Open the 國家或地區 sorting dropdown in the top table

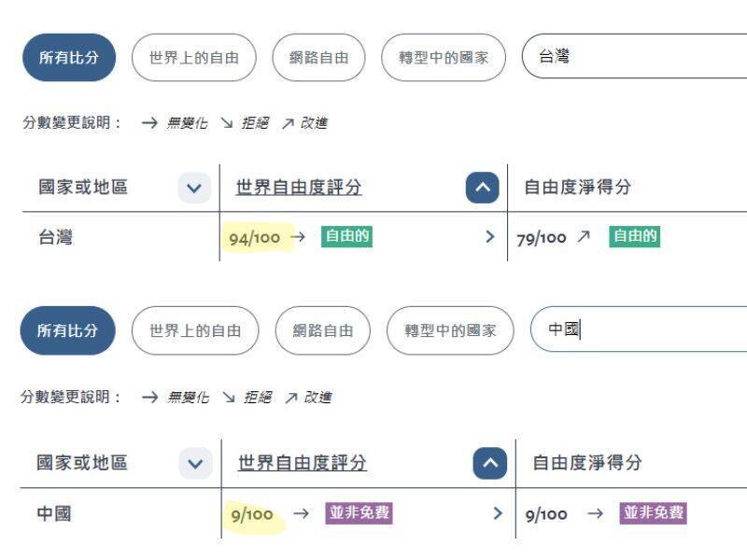point(193,186)
